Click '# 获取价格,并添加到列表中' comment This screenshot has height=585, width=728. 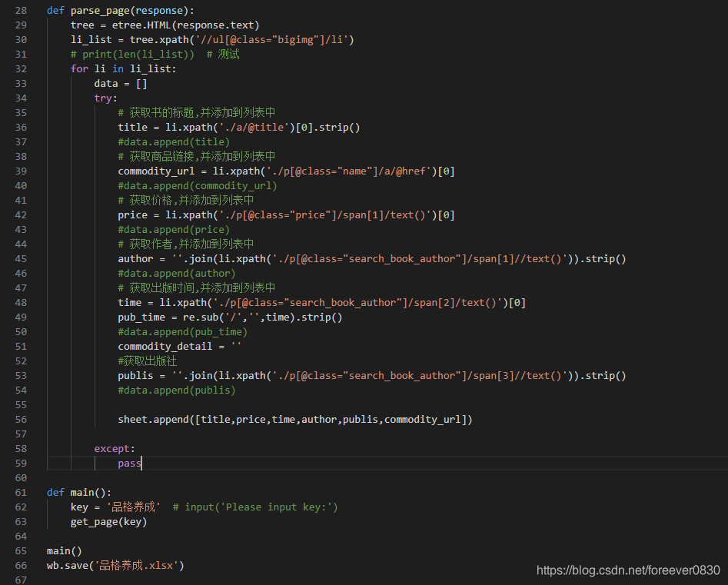186,200
